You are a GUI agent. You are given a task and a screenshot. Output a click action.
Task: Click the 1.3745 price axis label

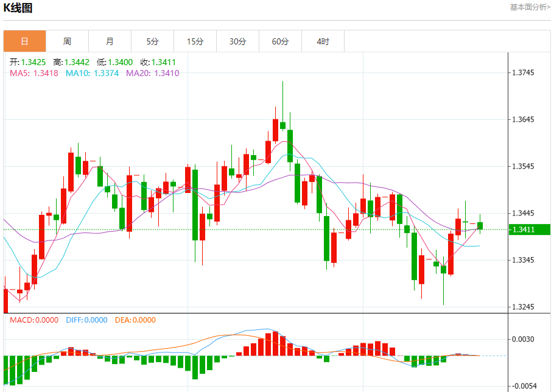click(524, 73)
